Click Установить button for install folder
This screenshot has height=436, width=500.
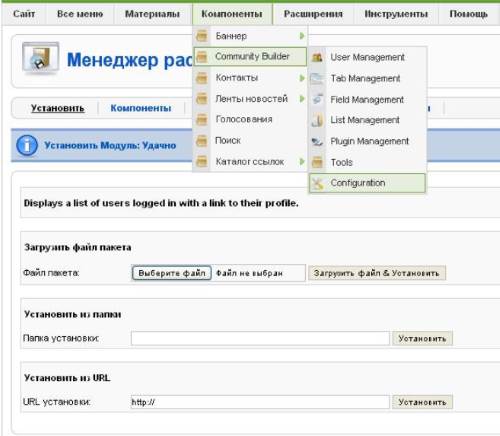click(422, 338)
